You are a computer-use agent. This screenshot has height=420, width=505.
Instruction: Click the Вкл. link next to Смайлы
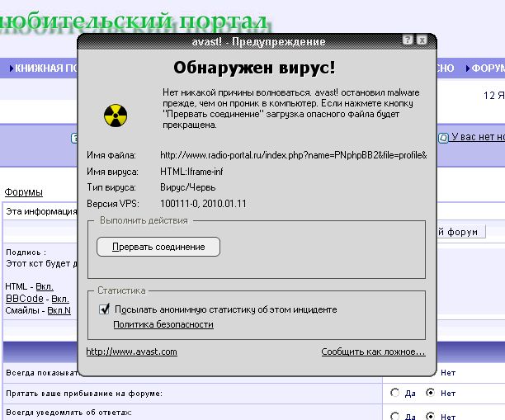pyautogui.click(x=59, y=311)
